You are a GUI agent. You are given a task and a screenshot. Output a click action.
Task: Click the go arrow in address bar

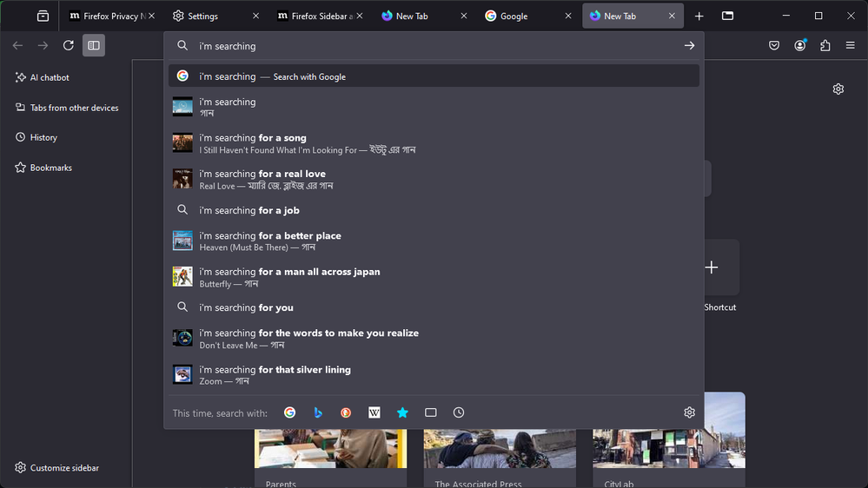pyautogui.click(x=689, y=46)
